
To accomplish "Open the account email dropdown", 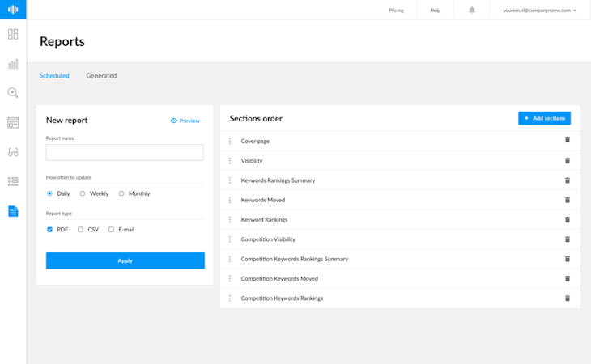I will [539, 11].
